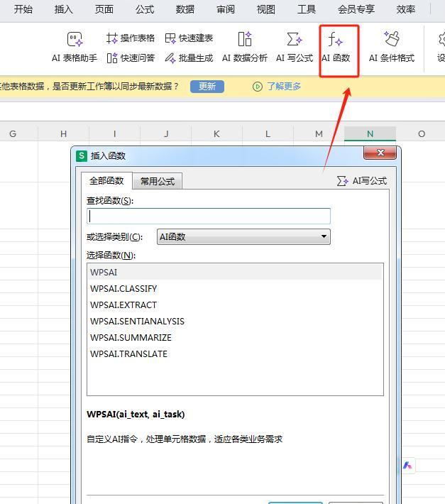Switch to the 效率 ribbon tab
Viewport: 445px width, 504px height.
pyautogui.click(x=406, y=10)
